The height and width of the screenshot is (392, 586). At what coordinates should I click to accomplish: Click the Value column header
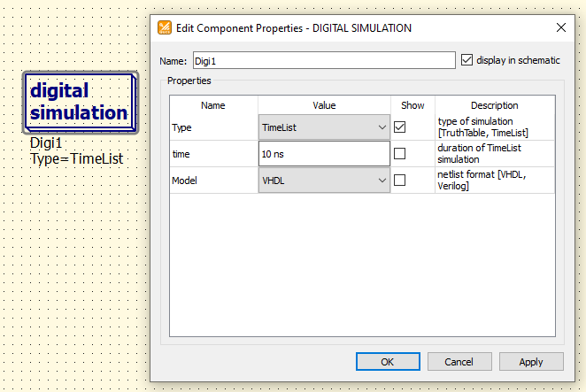tap(324, 105)
